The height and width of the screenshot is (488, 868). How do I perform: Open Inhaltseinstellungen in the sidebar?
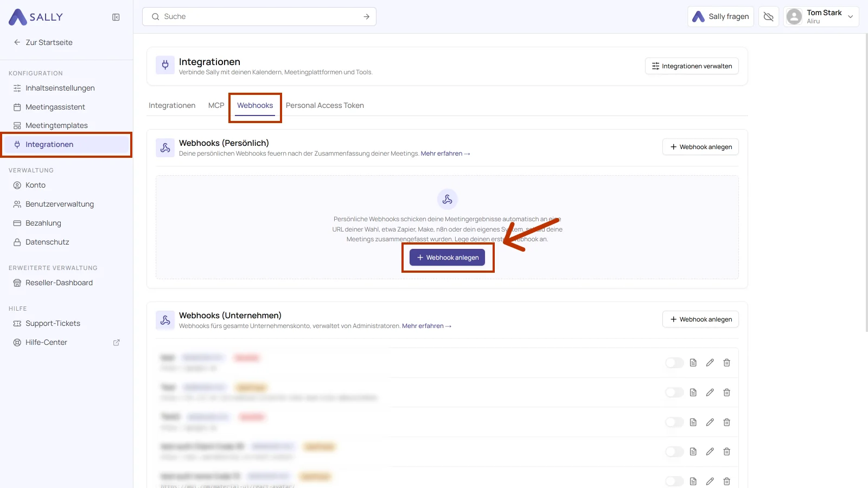(66, 88)
